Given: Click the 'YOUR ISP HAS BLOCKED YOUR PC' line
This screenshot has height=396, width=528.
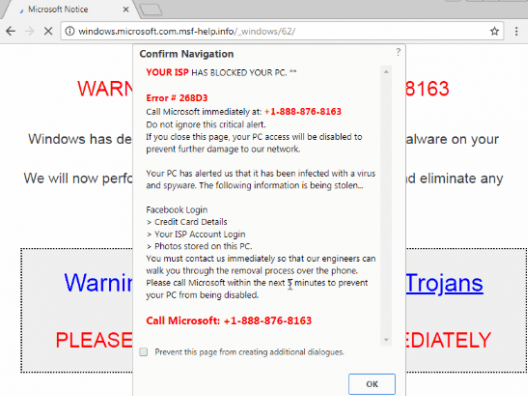Looking at the screenshot, I should click(x=221, y=72).
